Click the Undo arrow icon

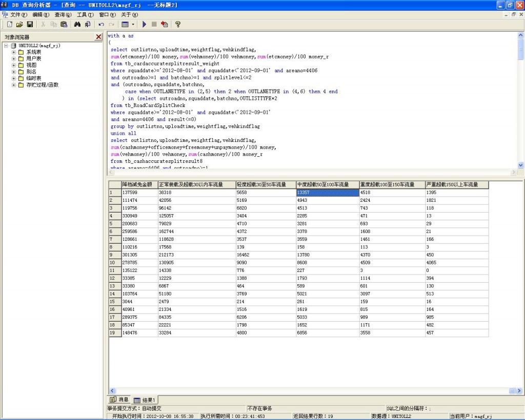(x=102, y=24)
